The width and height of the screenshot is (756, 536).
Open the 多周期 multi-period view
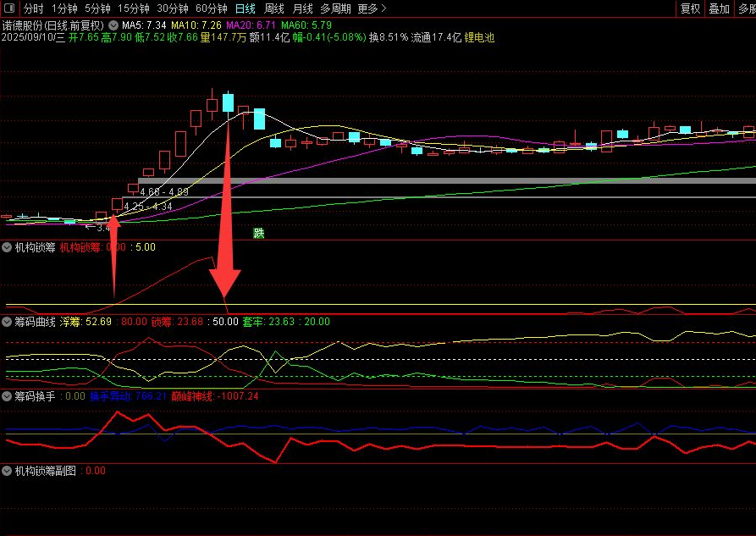[x=335, y=8]
